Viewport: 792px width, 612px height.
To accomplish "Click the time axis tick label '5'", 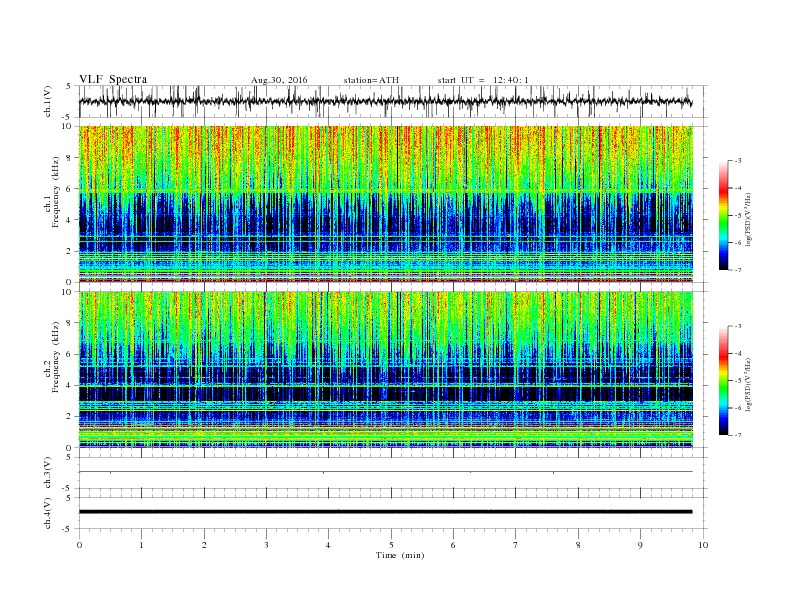I will (x=391, y=545).
